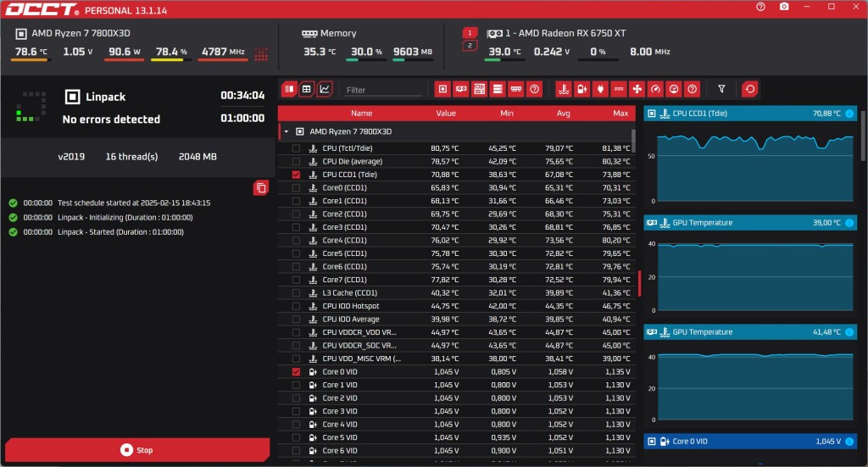
Task: Click the funnel filter icon
Action: coord(721,89)
